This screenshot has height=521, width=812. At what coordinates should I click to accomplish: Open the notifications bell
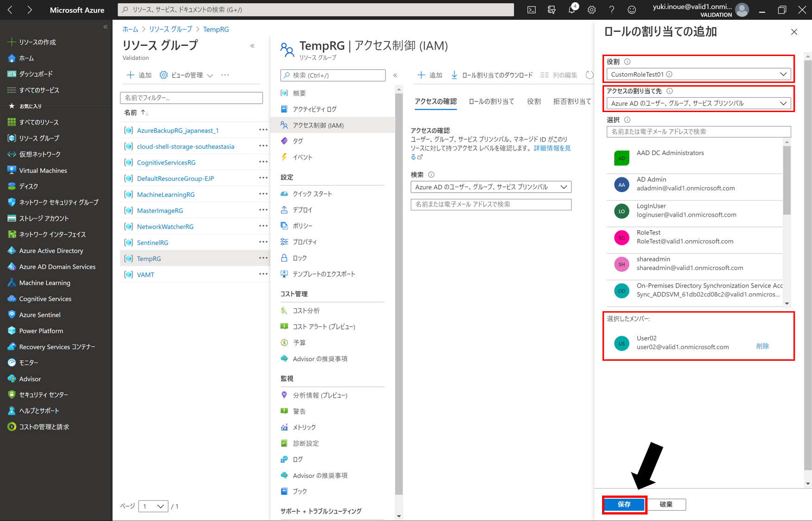point(572,10)
